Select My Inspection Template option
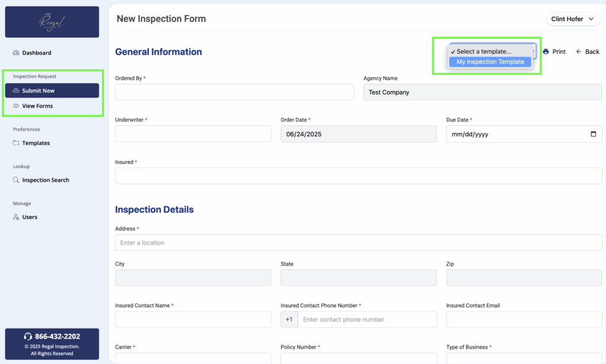Screen dimensions: 606x364 click(x=490, y=62)
